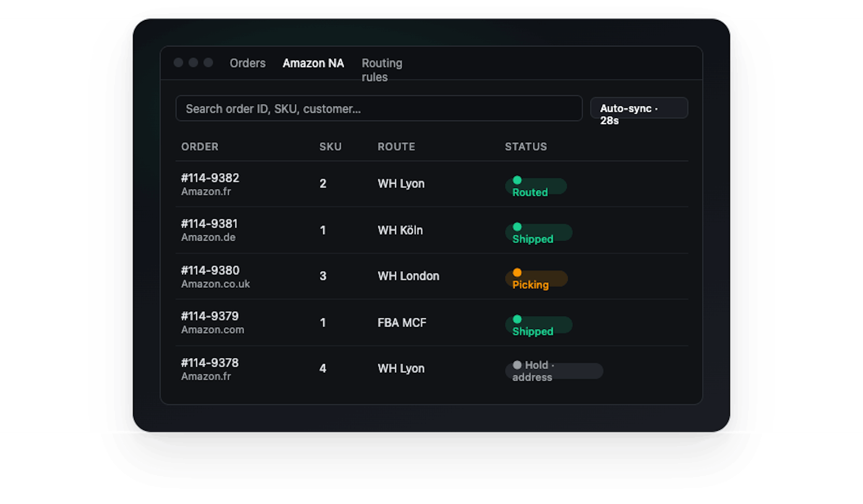Click the orange Picking status badge
Screen dimensions: 863x504
(536, 279)
